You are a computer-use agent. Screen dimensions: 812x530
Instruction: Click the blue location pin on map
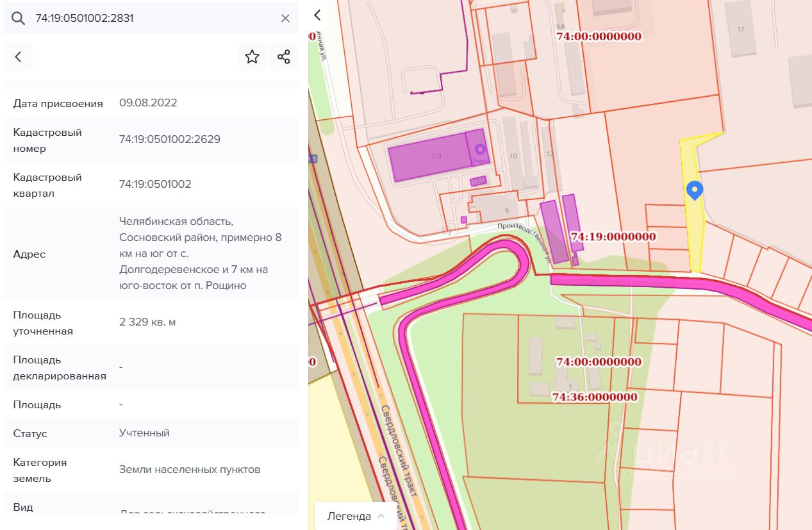[x=695, y=190]
